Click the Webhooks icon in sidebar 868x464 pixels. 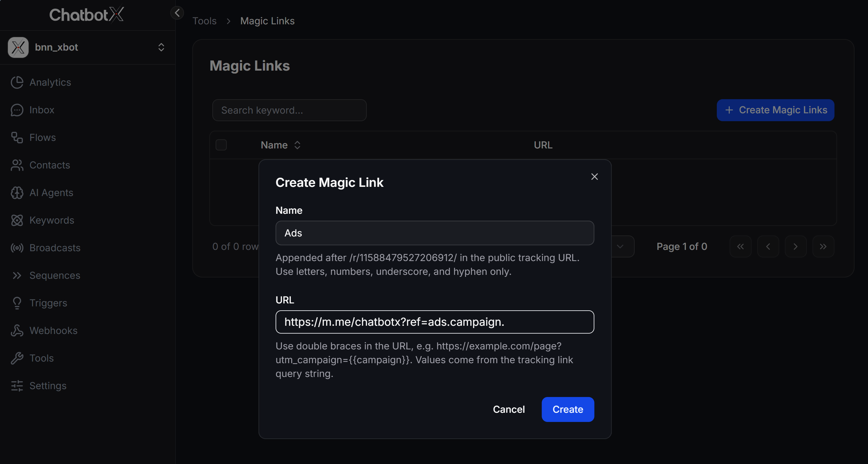tap(17, 331)
